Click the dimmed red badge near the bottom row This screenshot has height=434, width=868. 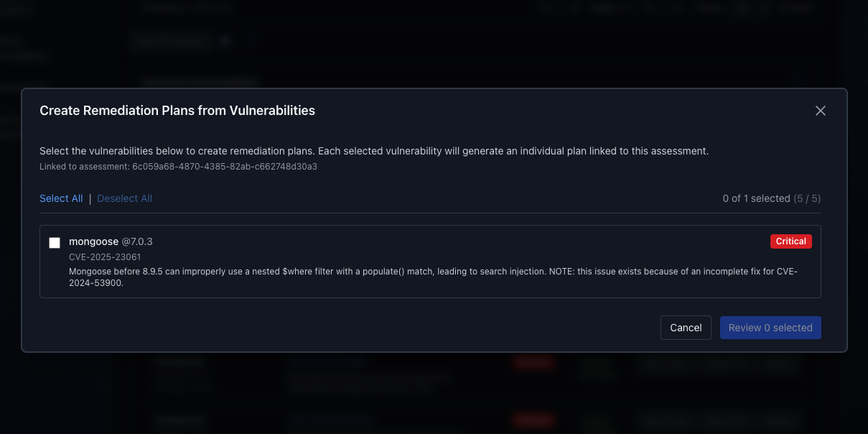[533, 420]
